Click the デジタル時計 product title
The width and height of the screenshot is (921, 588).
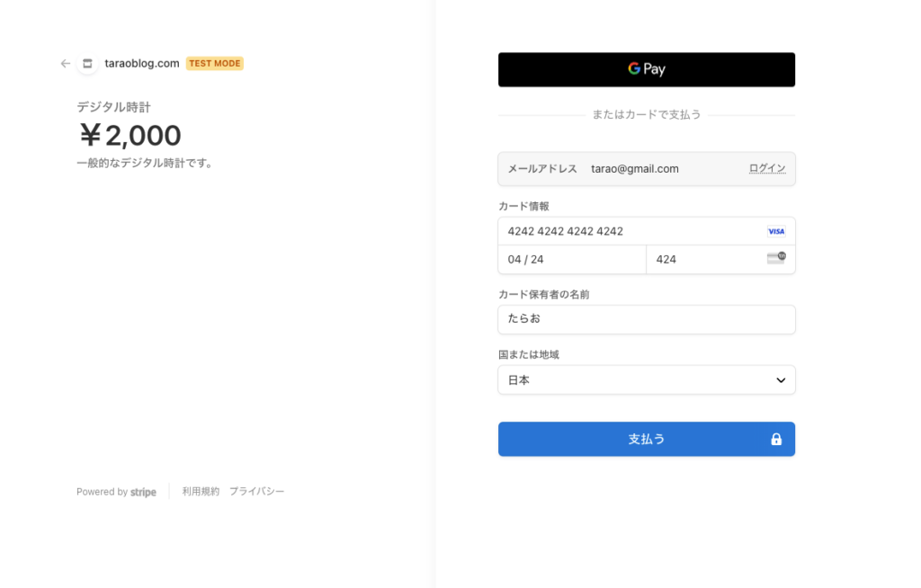click(x=114, y=107)
